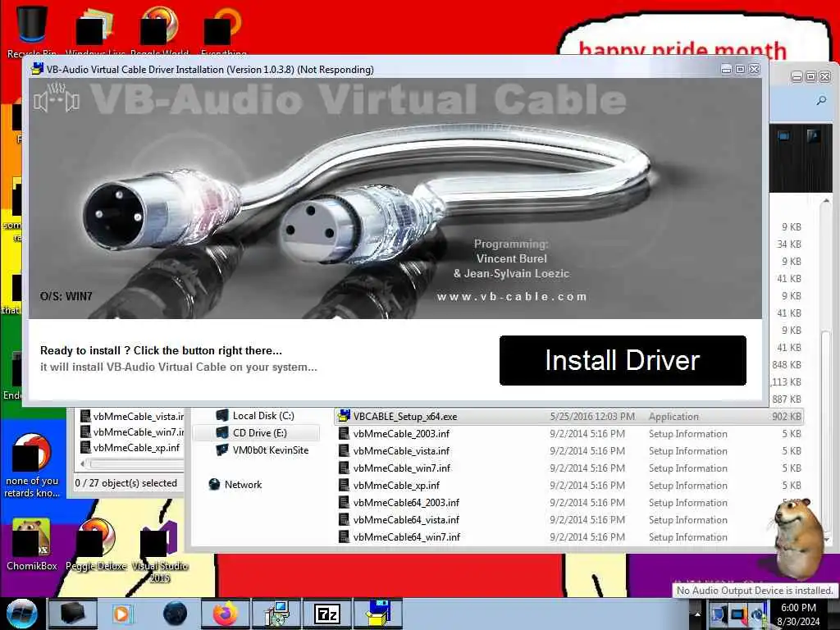Select vbMmeCable64_2003.inf file row

point(568,502)
